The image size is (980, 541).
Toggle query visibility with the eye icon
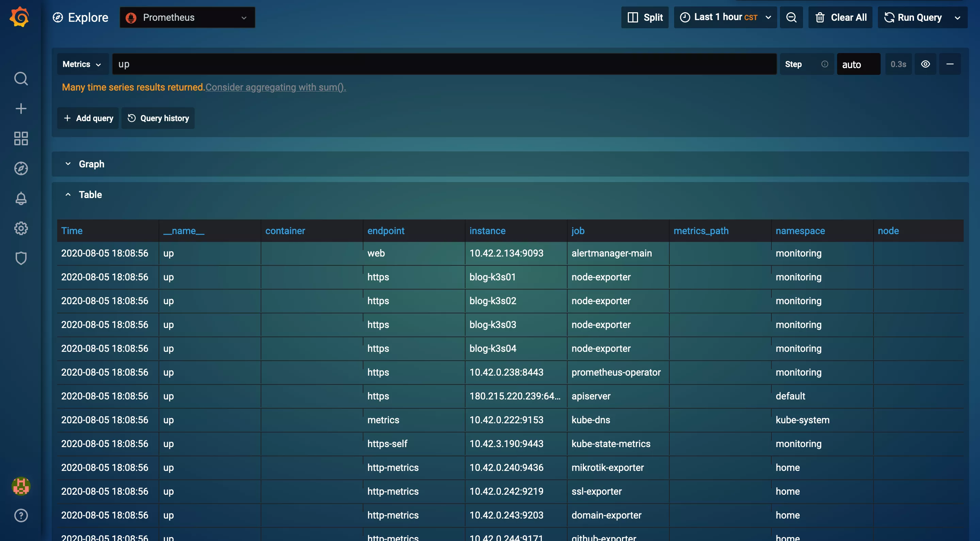tap(925, 64)
